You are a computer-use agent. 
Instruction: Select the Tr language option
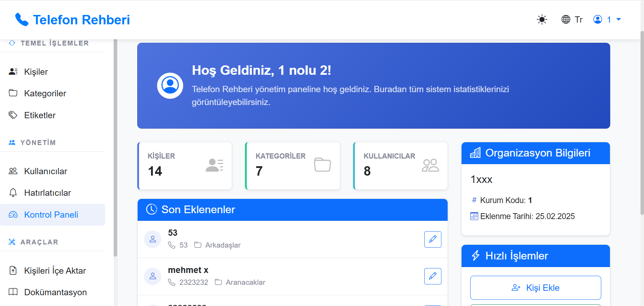click(578, 19)
